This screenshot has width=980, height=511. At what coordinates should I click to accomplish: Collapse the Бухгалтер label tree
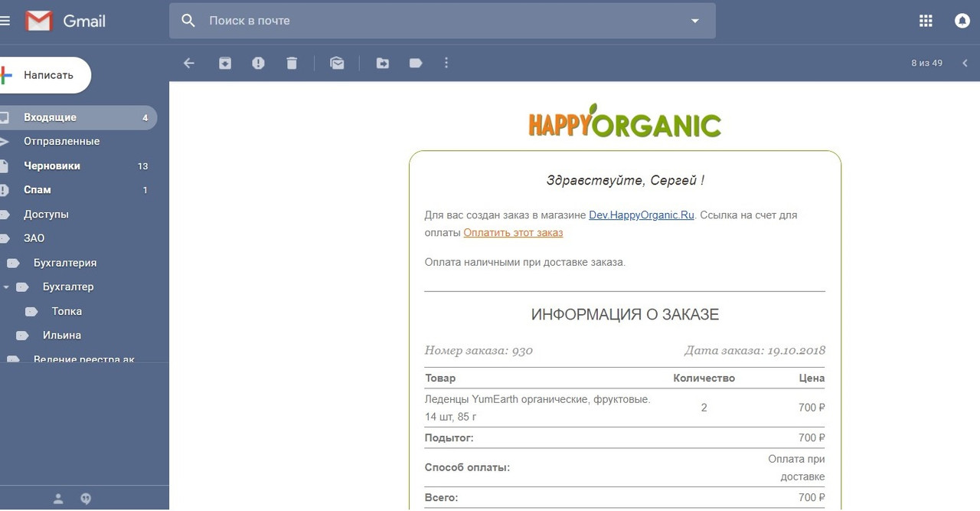point(6,287)
